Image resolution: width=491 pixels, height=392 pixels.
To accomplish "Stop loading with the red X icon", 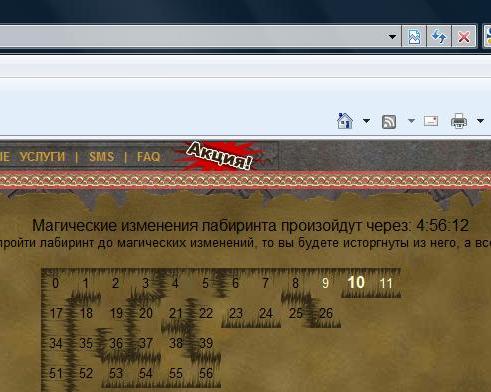I will pyautogui.click(x=464, y=36).
